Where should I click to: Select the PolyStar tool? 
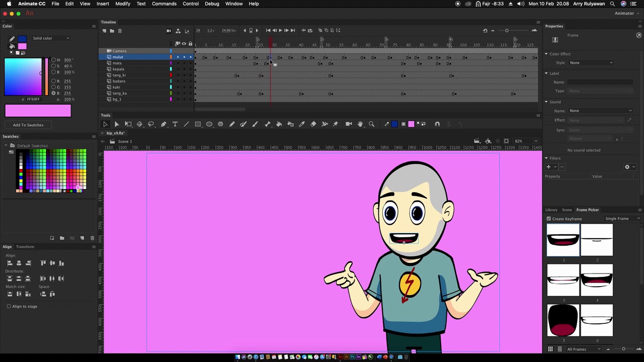click(x=220, y=124)
